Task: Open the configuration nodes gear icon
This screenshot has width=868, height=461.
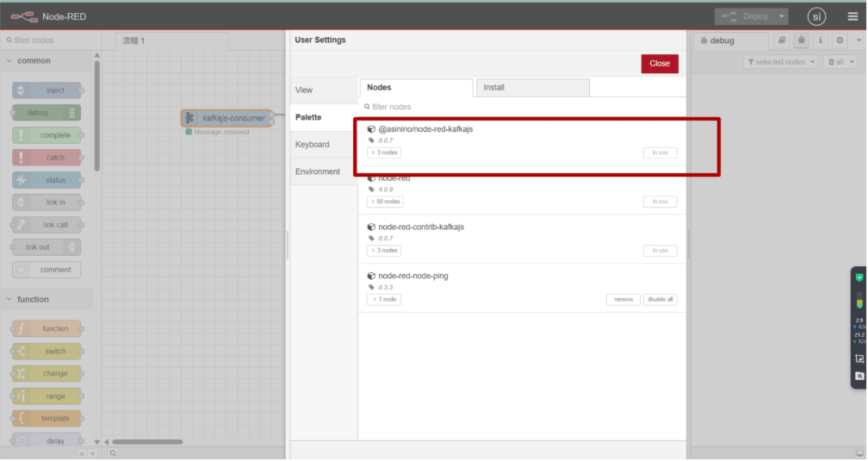Action: [x=840, y=40]
